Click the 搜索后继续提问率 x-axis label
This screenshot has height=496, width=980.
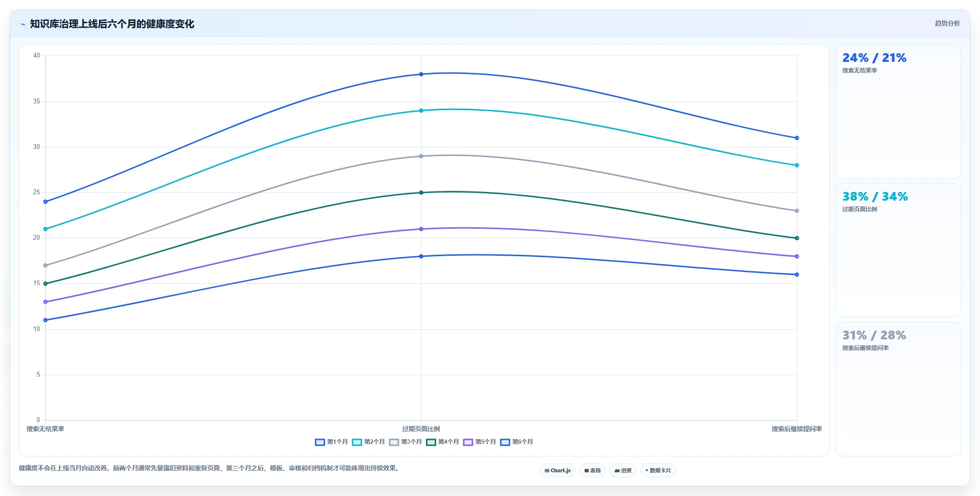click(x=797, y=429)
